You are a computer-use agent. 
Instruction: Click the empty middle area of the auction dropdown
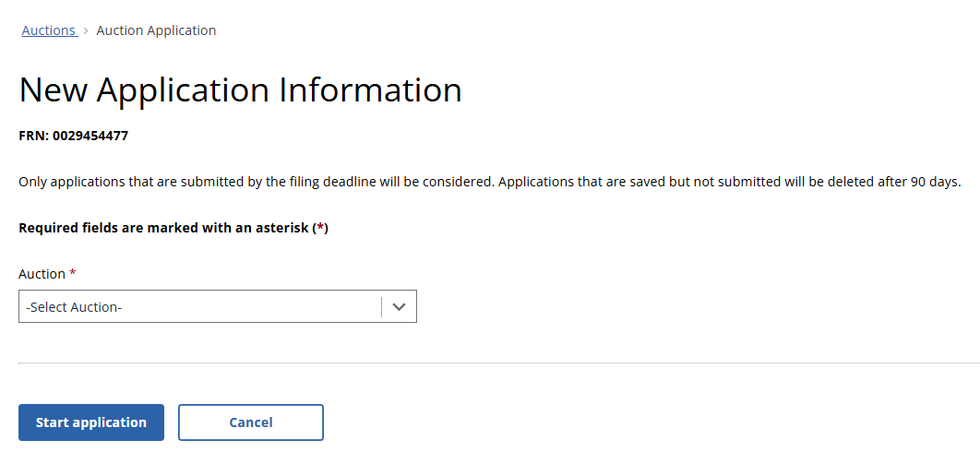[x=249, y=307]
